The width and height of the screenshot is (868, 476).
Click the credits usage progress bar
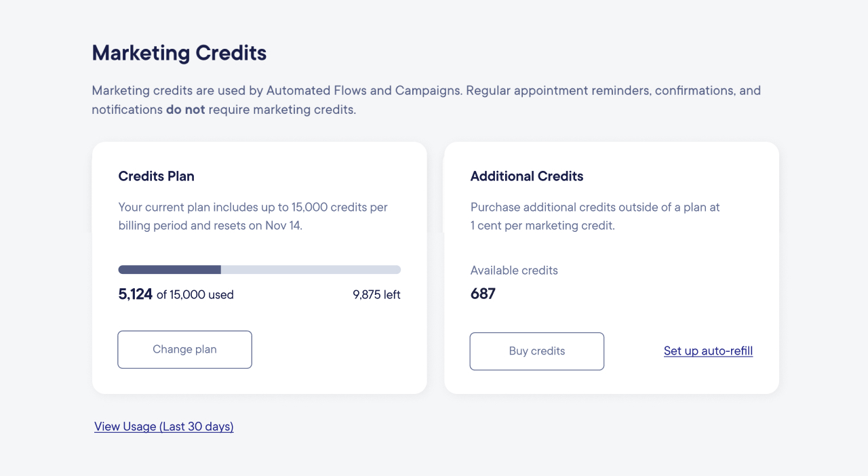pyautogui.click(x=259, y=269)
